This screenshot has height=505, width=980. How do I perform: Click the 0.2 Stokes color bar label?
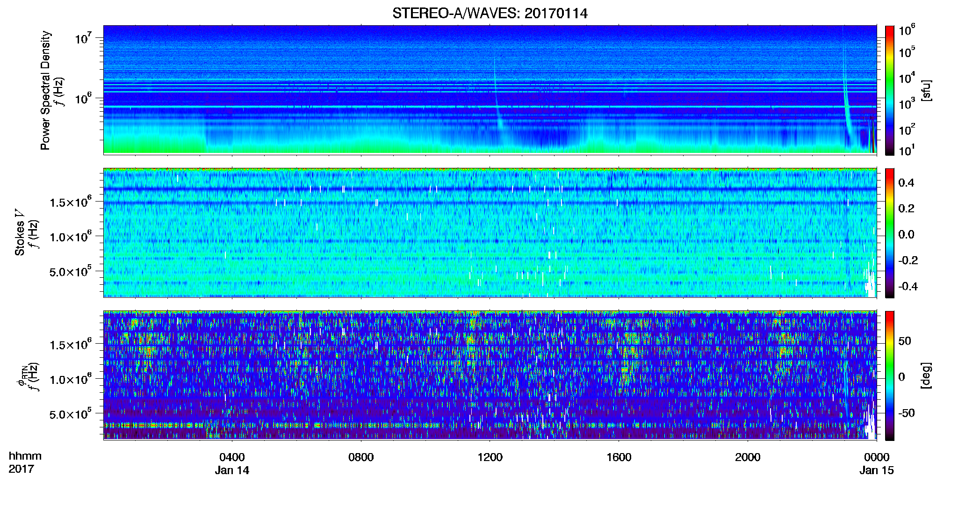[x=906, y=209]
